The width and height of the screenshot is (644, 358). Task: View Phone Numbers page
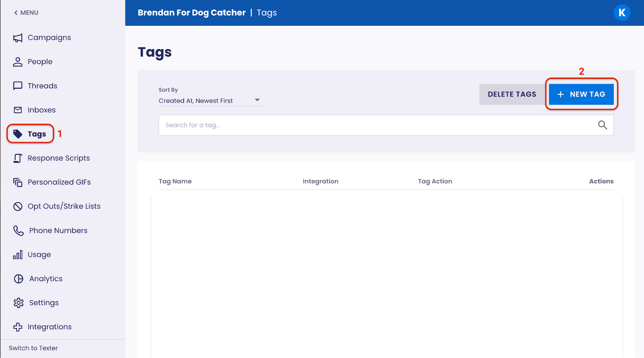58,230
